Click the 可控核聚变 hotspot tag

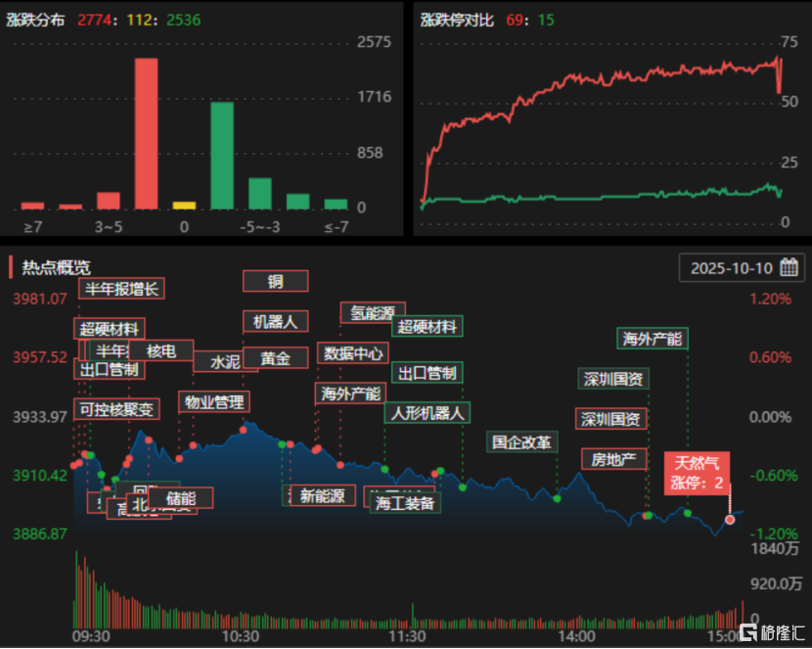[x=116, y=409]
